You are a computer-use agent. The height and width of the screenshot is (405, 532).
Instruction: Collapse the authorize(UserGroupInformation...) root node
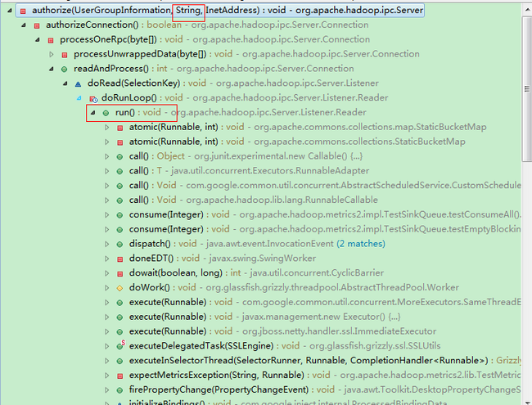pyautogui.click(x=10, y=11)
